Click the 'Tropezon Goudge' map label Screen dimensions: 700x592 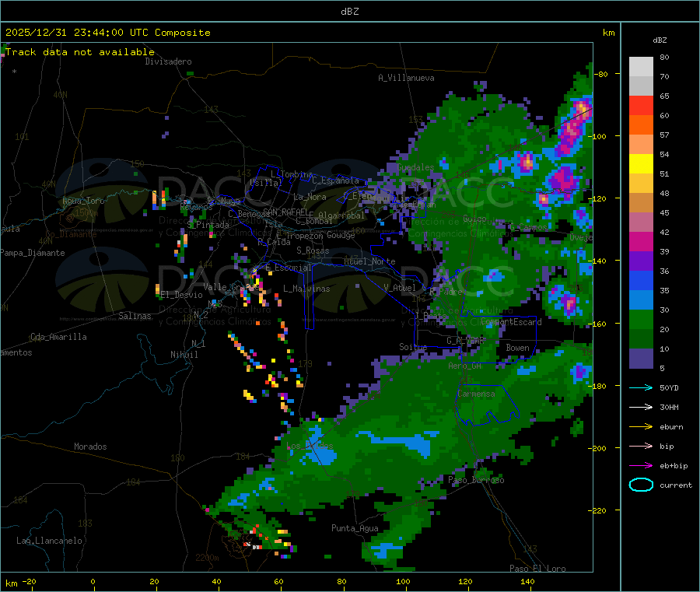click(x=320, y=235)
